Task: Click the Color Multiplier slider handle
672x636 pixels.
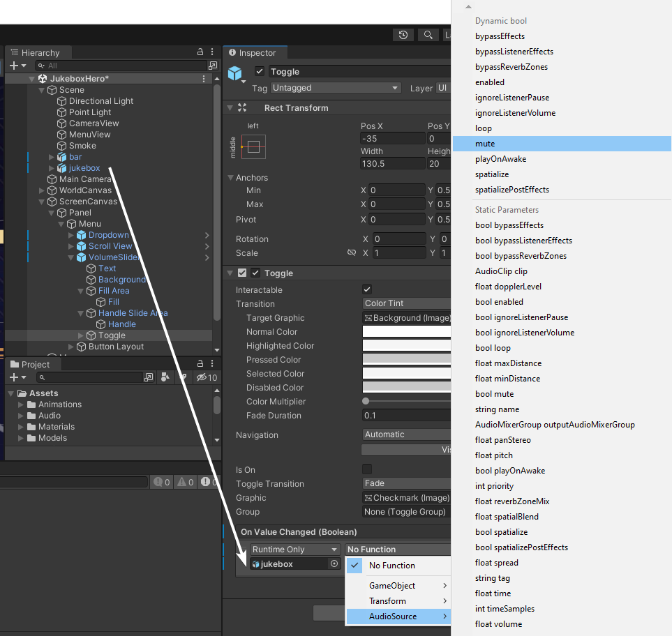Action: (366, 401)
